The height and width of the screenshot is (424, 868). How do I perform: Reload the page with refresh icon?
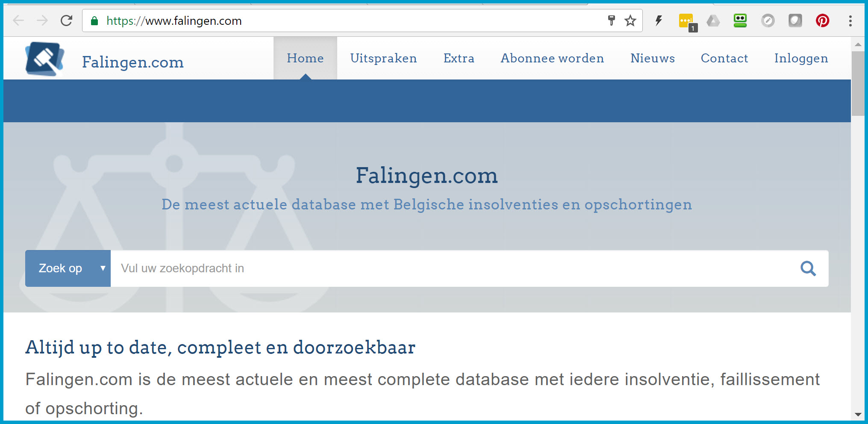coord(66,21)
